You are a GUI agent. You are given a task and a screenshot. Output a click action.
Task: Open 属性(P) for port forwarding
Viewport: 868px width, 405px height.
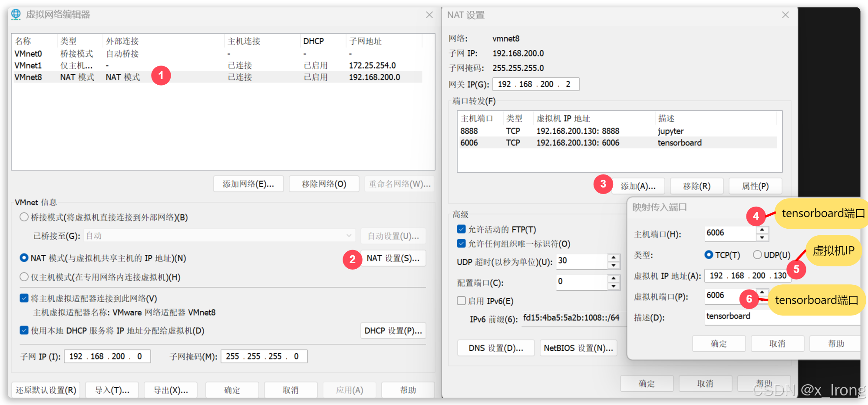tap(755, 186)
